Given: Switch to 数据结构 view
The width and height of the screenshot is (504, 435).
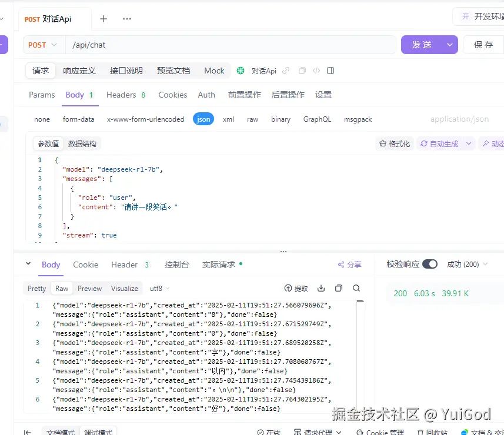Looking at the screenshot, I should point(82,143).
